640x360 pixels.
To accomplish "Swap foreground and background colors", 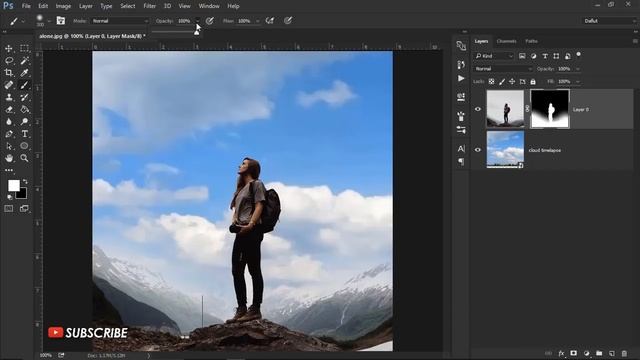I will [x=25, y=181].
